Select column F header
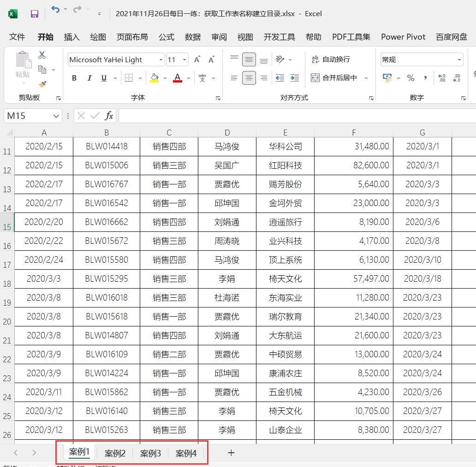Viewport: 476px width, 467px height. (x=354, y=133)
